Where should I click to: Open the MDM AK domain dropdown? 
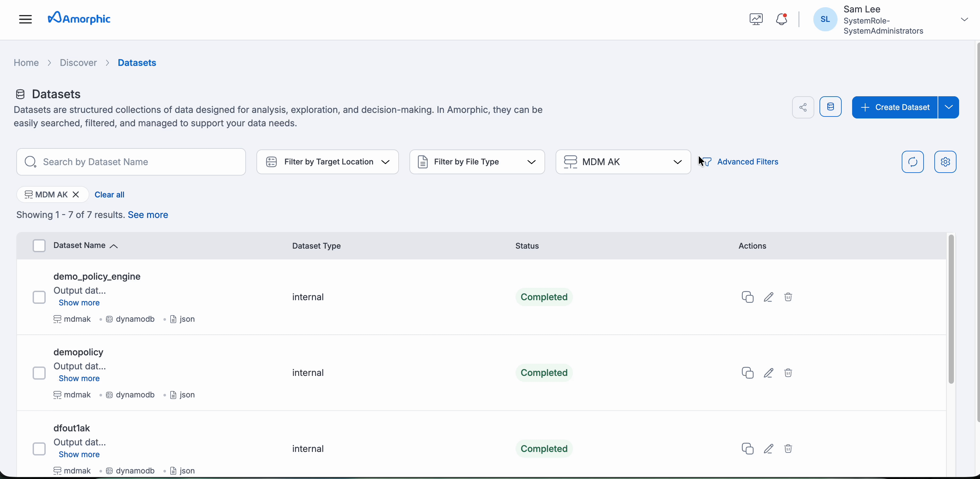click(623, 162)
